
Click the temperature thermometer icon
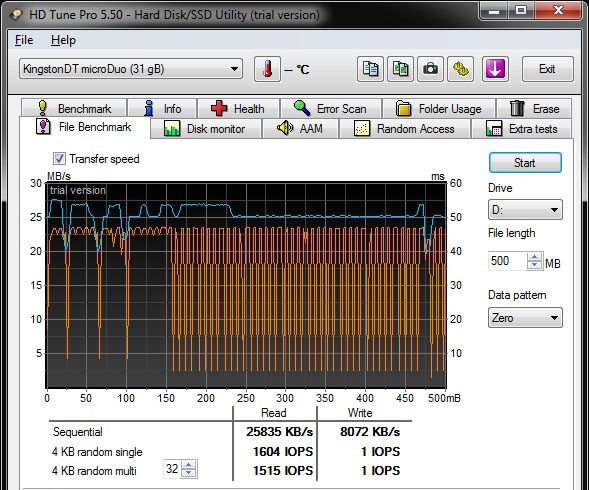point(267,69)
